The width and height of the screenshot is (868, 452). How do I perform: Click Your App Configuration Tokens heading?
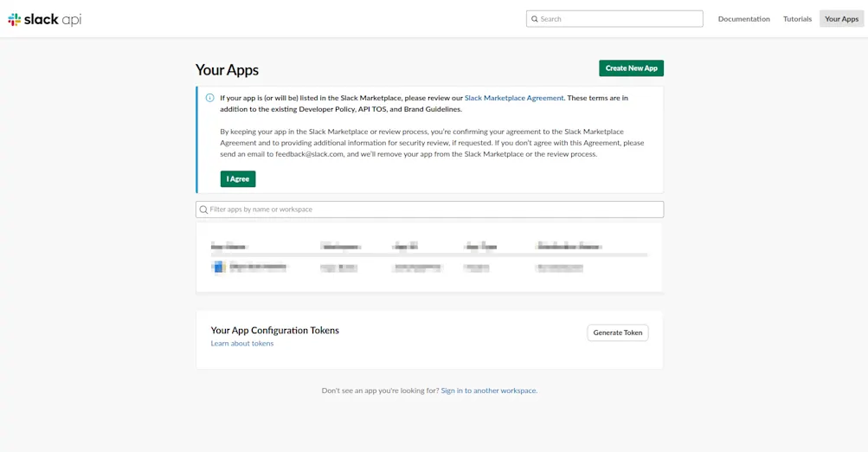pos(274,330)
